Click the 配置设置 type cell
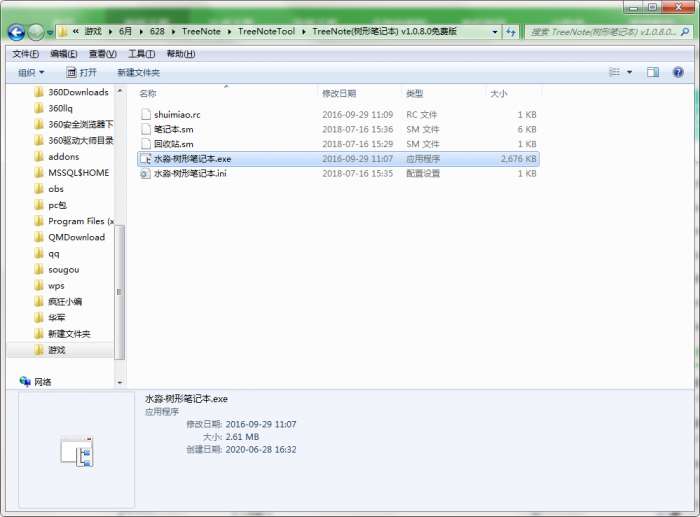700x517 pixels. [423, 173]
